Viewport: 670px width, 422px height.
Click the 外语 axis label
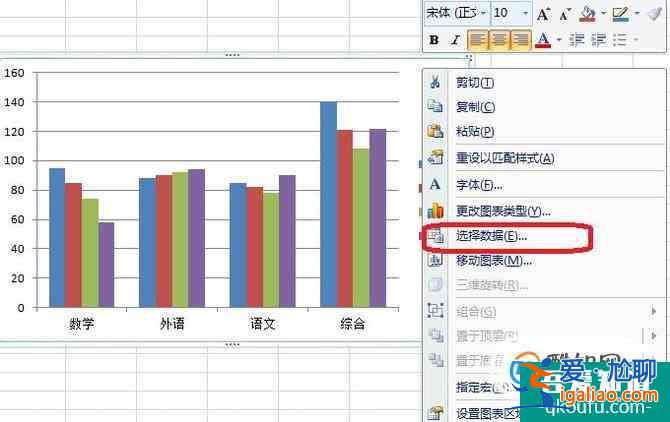[172, 324]
